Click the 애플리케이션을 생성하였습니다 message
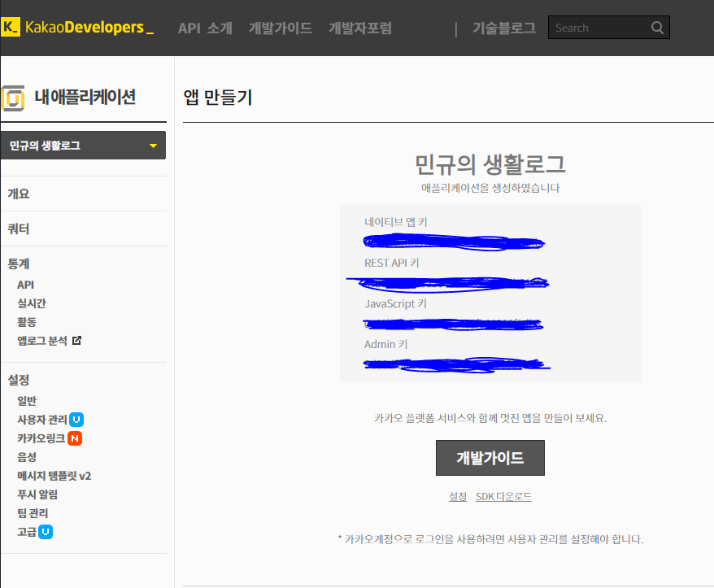 pyautogui.click(x=490, y=188)
